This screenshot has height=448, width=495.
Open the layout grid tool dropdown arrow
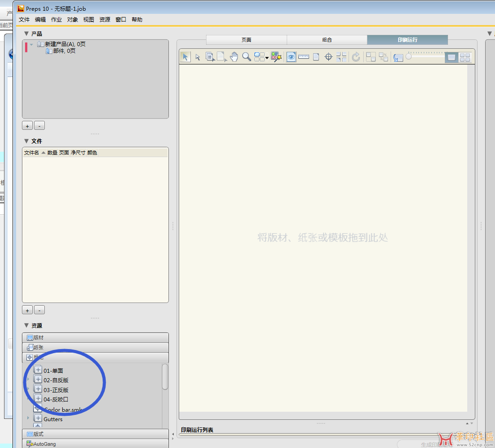(x=267, y=58)
